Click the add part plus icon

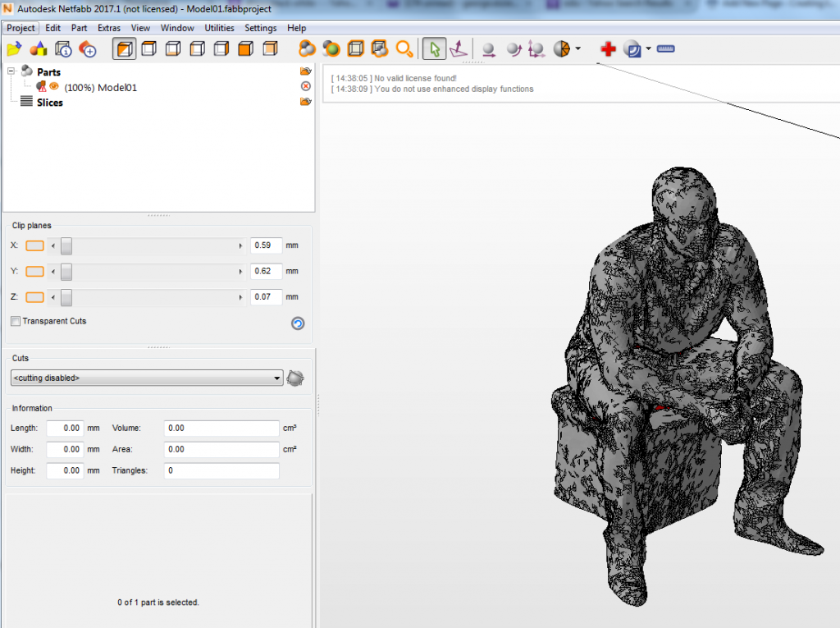tap(88, 50)
